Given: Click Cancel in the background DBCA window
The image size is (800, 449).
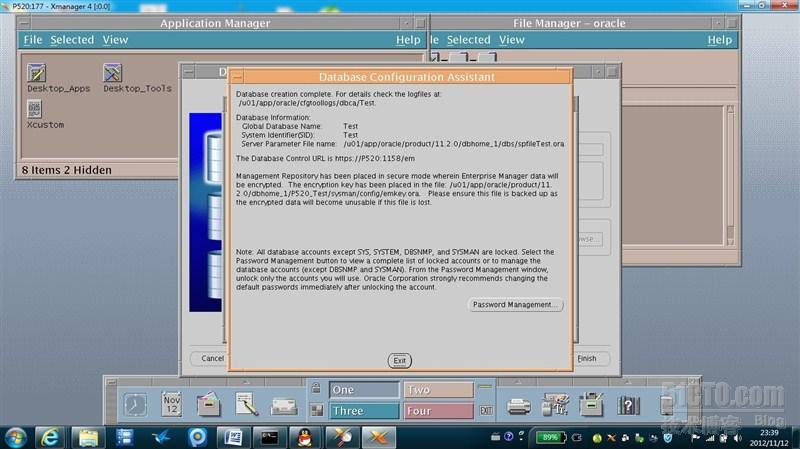Looking at the screenshot, I should (209, 359).
